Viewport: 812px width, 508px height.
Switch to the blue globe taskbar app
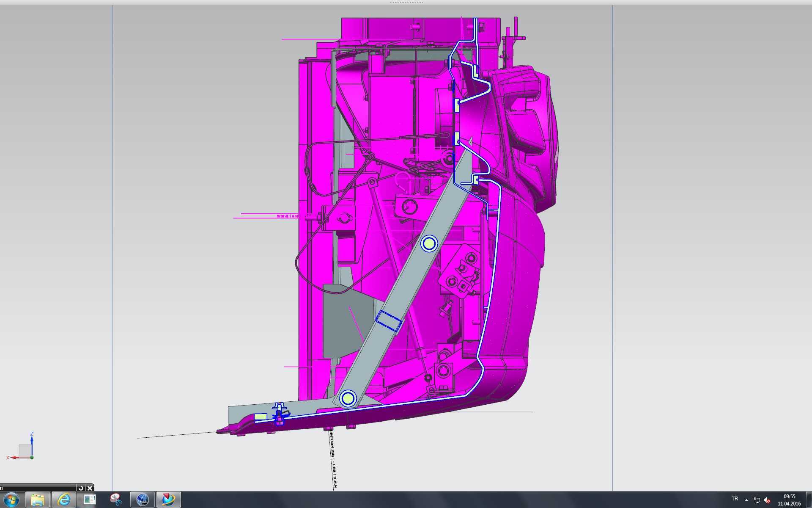click(143, 500)
